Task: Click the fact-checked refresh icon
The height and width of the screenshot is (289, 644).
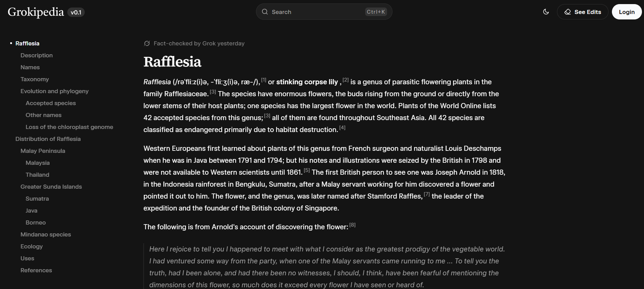Action: [147, 43]
